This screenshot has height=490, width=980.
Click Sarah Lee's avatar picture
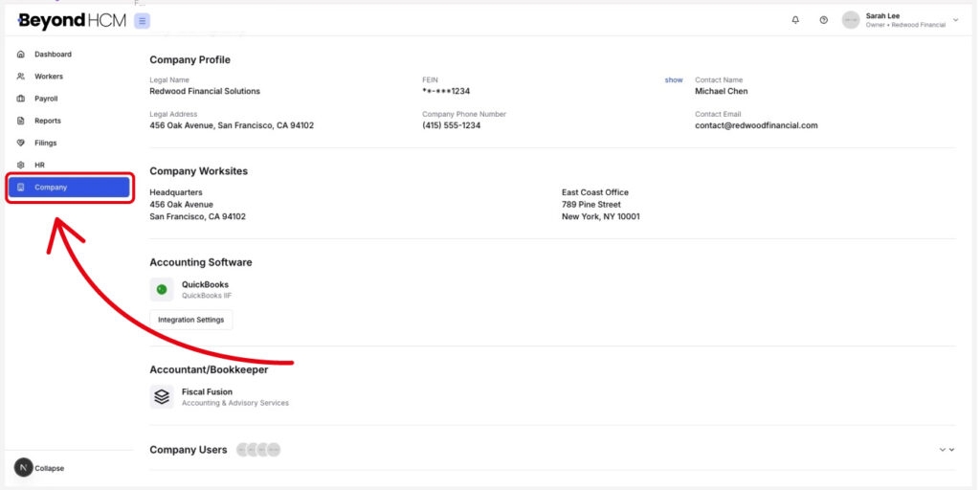[851, 21]
